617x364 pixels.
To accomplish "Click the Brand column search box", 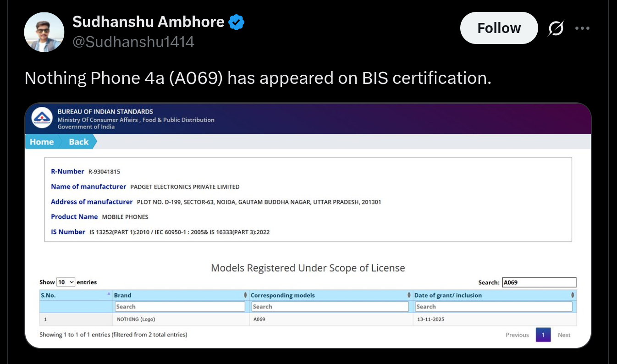I will pos(180,306).
